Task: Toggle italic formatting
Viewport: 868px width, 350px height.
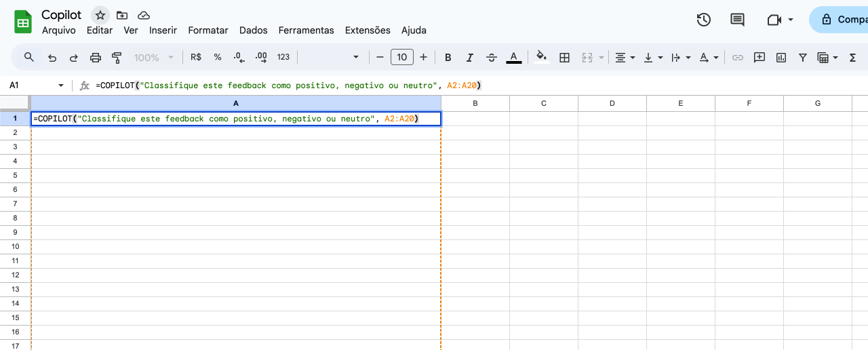Action: pyautogui.click(x=470, y=58)
